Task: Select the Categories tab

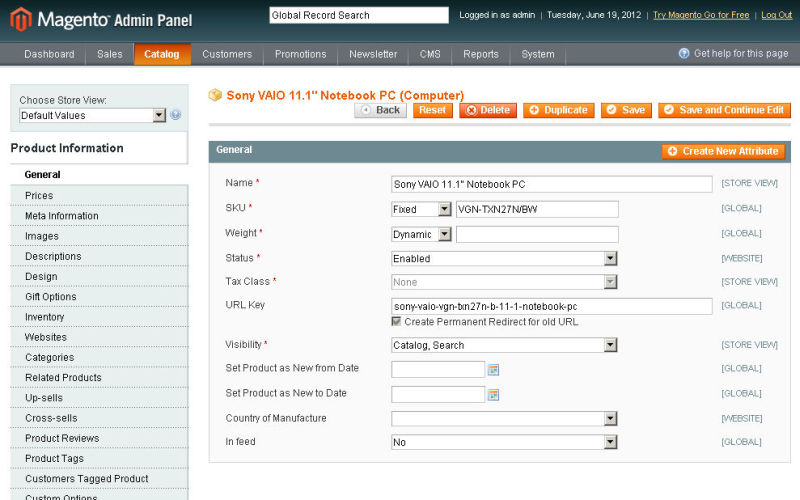Action: tap(99, 357)
